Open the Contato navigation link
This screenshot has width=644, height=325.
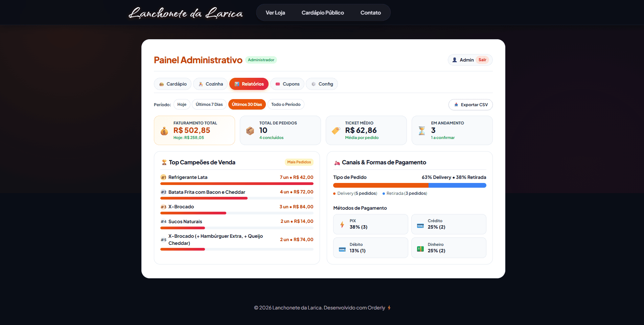tap(371, 13)
